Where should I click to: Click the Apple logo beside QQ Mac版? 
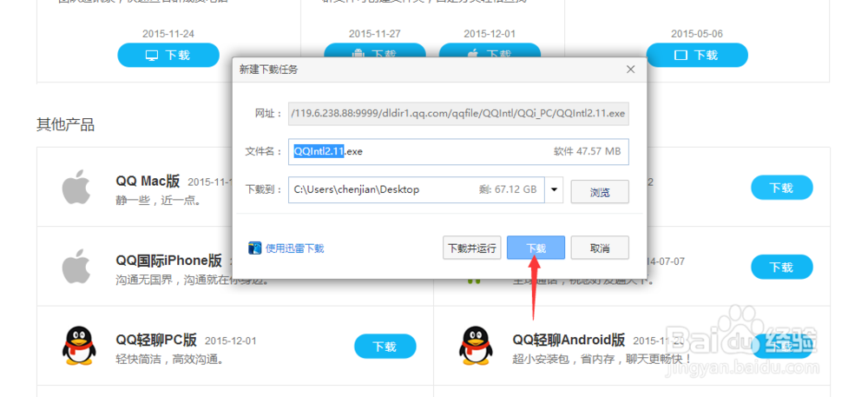(76, 187)
